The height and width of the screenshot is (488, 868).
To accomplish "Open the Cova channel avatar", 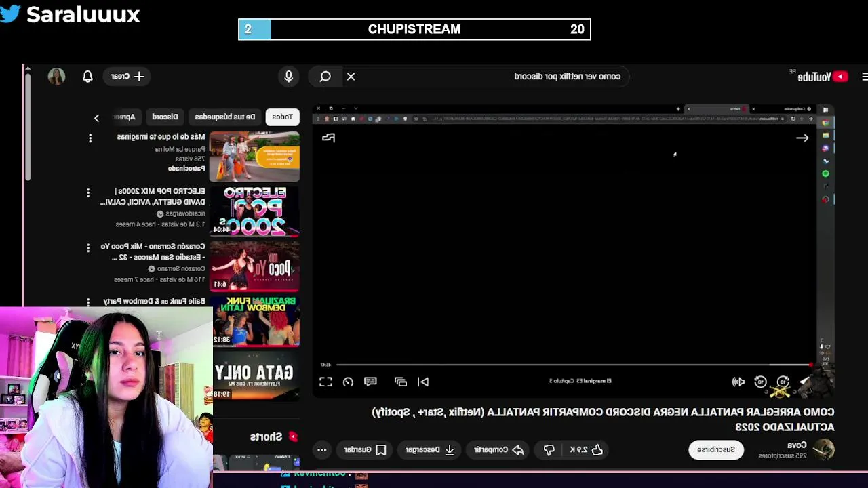I will click(x=823, y=449).
